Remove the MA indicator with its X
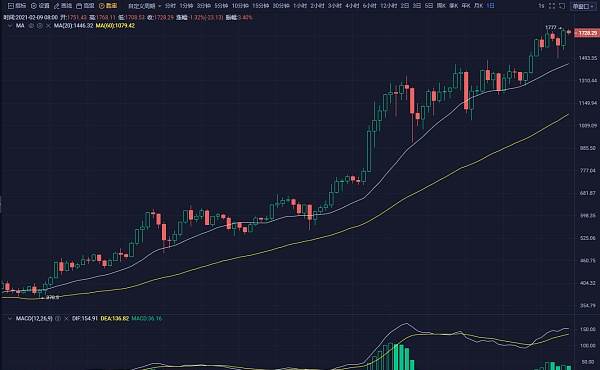 48,26
